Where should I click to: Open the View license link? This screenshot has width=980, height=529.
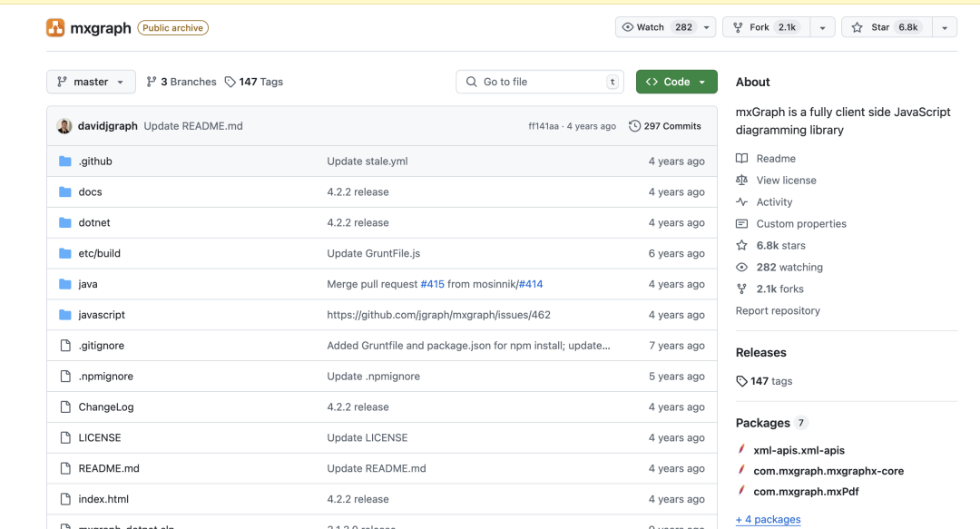coord(776,180)
